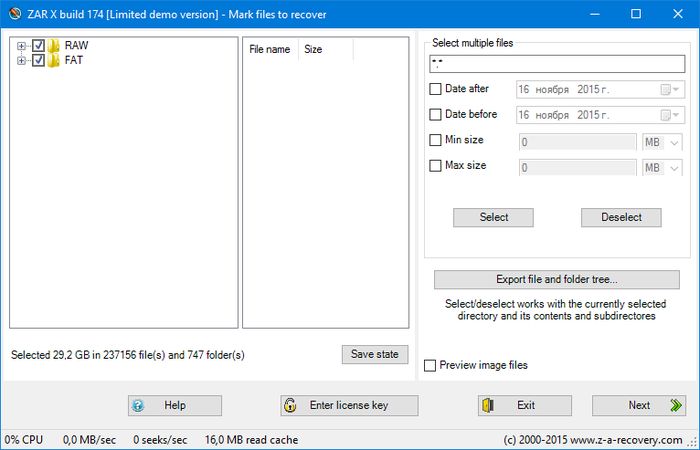
Task: Turn on Preview image files
Action: pyautogui.click(x=430, y=366)
